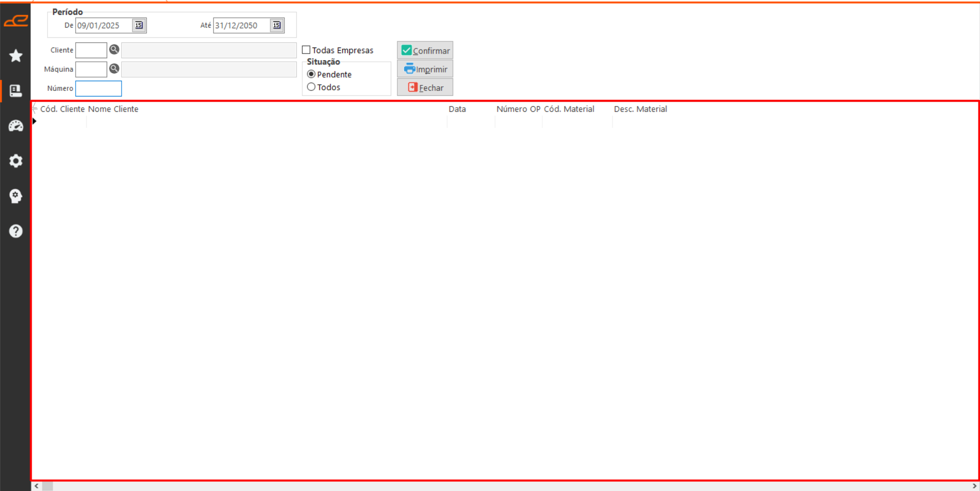Click the head-with-gear icon in sidebar
Screen dimensions: 980x491
click(x=16, y=196)
